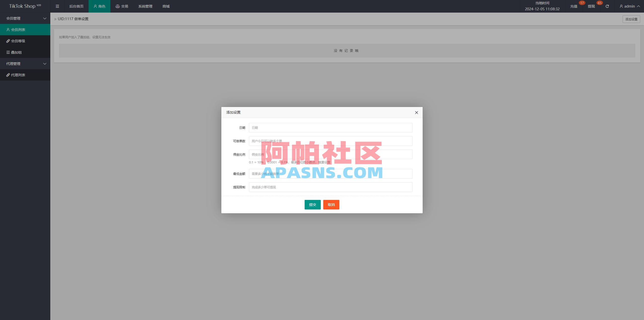
Task: Close the 添加设置 dialog with the X
Action: click(417, 113)
